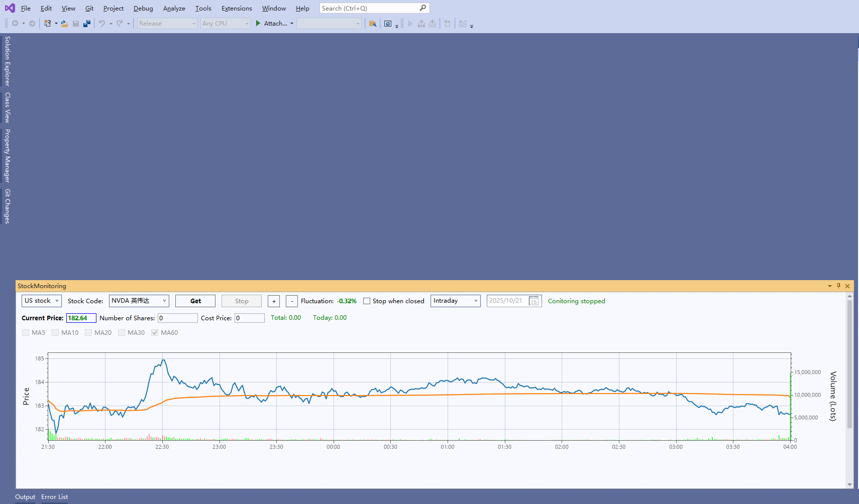Click the magnifier icon in search box
This screenshot has width=859, height=504.
coord(423,8)
